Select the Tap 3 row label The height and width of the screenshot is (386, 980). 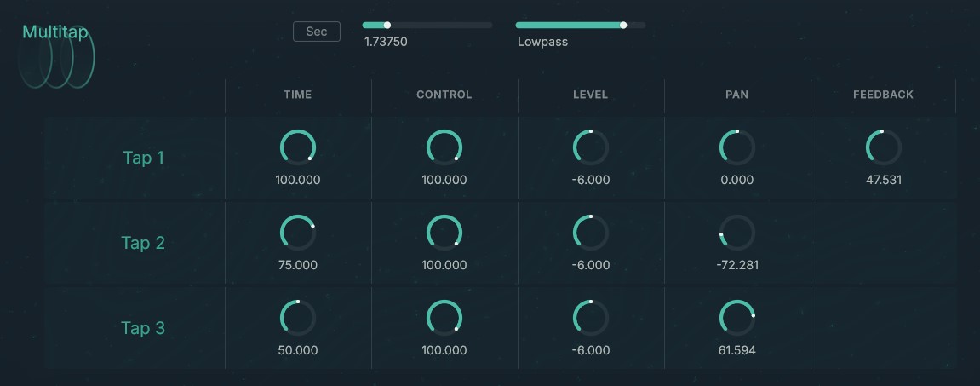pyautogui.click(x=143, y=328)
